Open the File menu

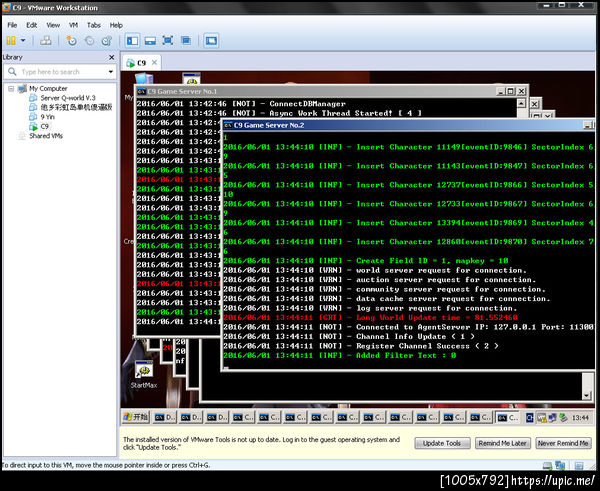click(x=12, y=25)
